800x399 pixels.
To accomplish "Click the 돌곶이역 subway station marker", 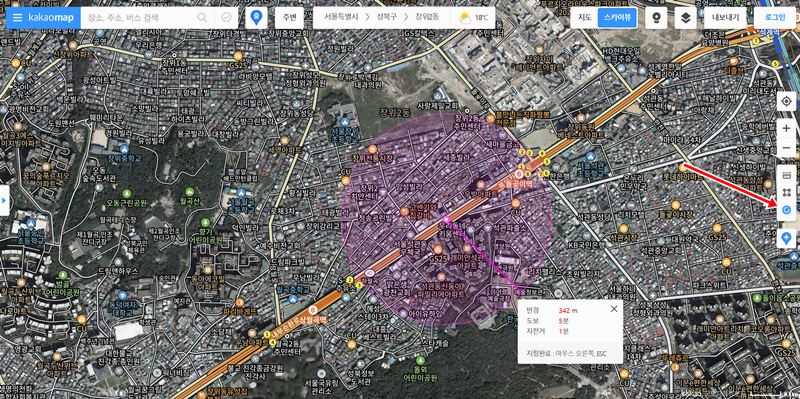I will [x=519, y=174].
